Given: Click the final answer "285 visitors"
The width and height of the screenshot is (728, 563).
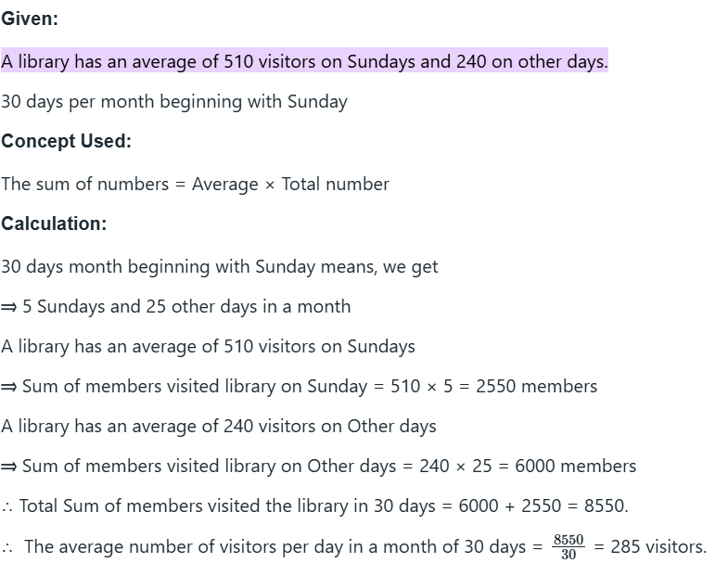Looking at the screenshot, I should [658, 547].
